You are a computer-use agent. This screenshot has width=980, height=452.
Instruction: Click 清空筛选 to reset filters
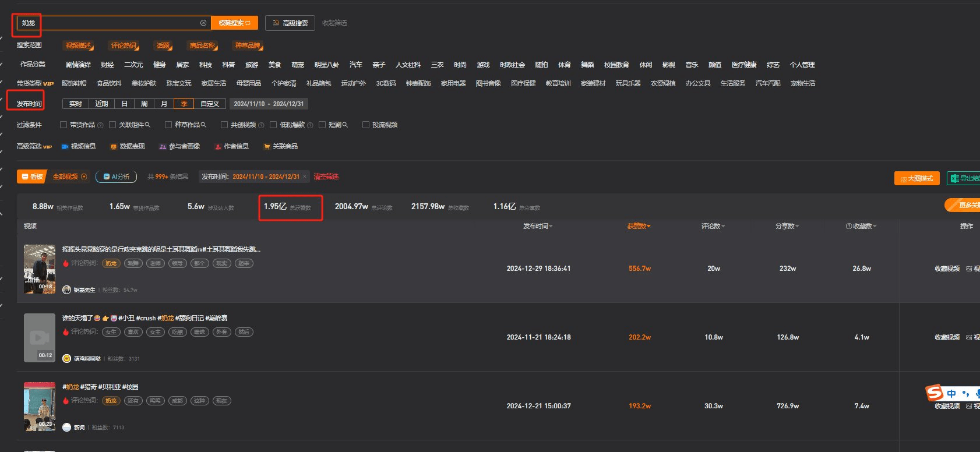pyautogui.click(x=326, y=176)
